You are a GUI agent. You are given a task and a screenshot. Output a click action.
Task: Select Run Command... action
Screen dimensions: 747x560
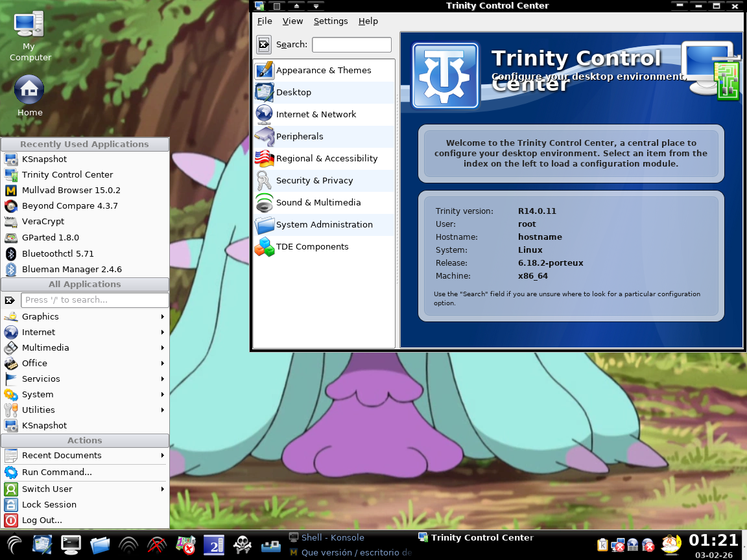(85, 472)
